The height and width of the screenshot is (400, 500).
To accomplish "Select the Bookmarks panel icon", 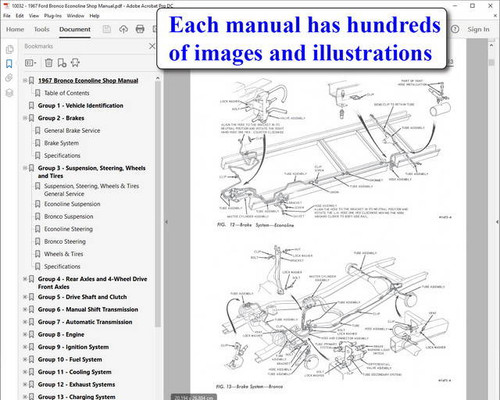I will pos(9,64).
